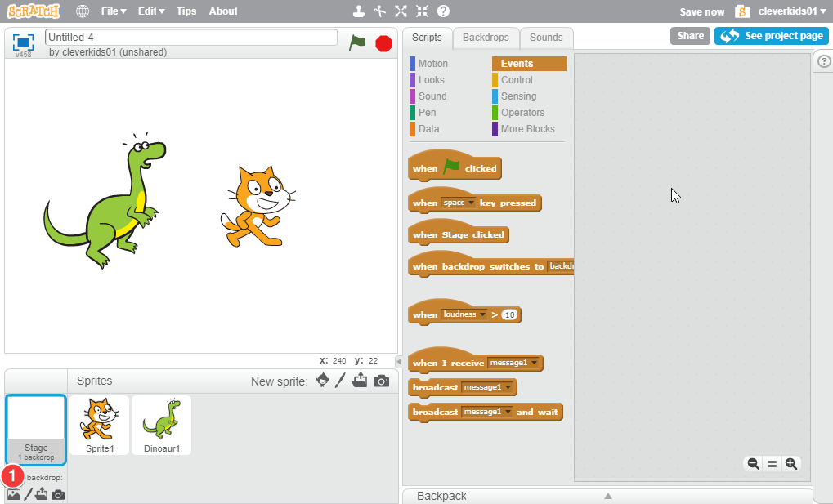Paint a new backdrop

click(28, 494)
